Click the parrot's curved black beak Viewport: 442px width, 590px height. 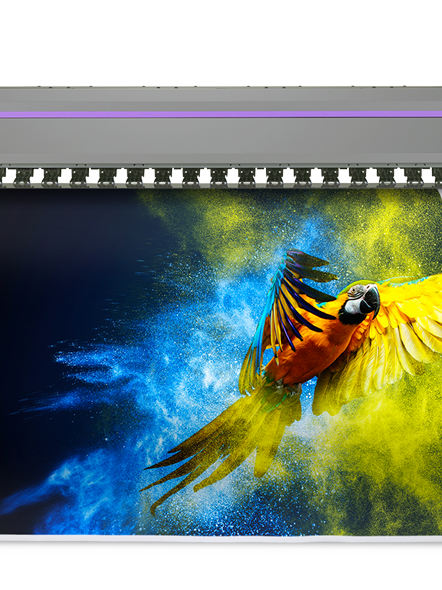click(370, 300)
